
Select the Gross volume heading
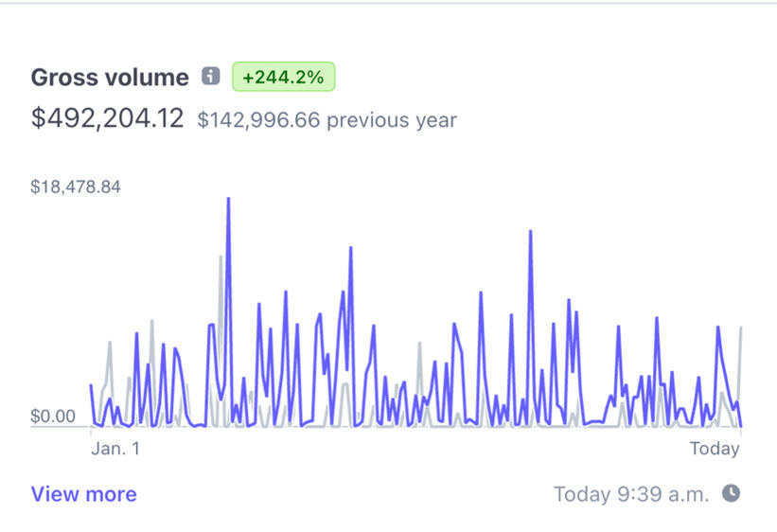click(x=110, y=78)
